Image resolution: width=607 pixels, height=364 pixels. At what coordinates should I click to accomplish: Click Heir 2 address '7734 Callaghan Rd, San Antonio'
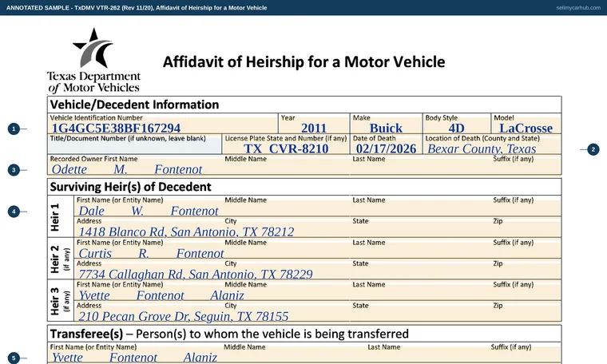(x=196, y=275)
